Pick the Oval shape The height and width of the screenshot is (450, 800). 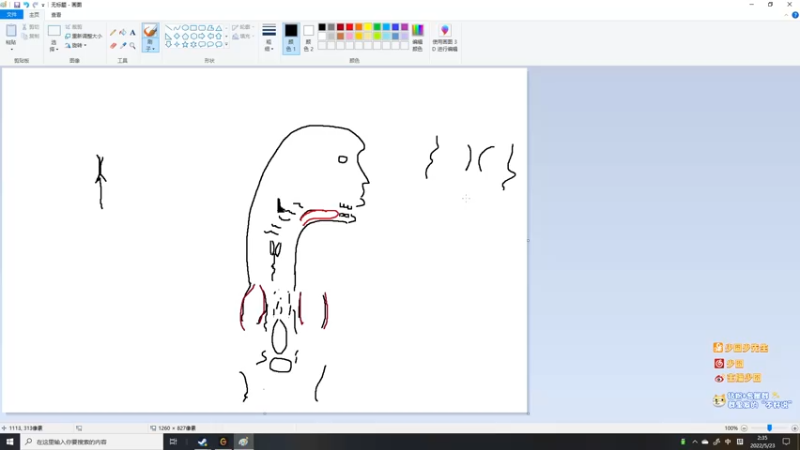185,28
